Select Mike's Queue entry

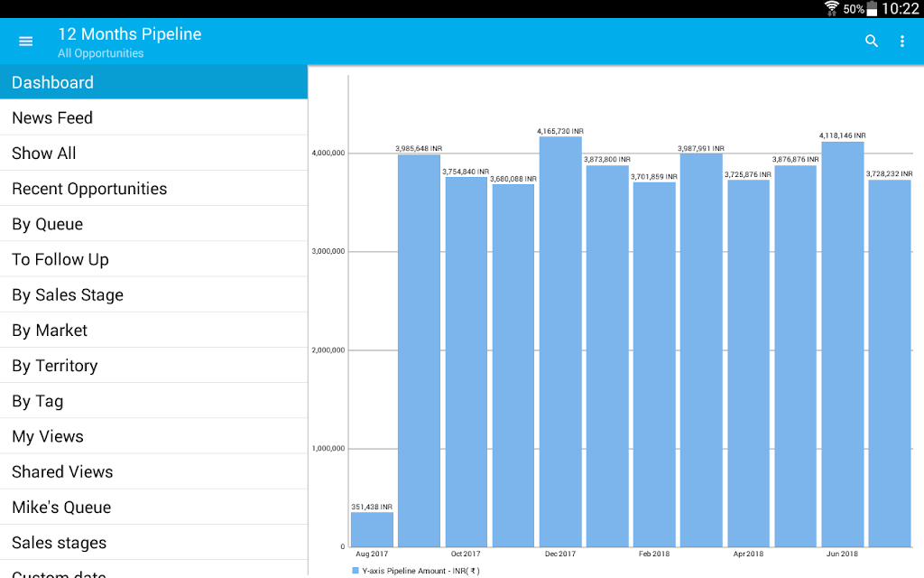153,508
